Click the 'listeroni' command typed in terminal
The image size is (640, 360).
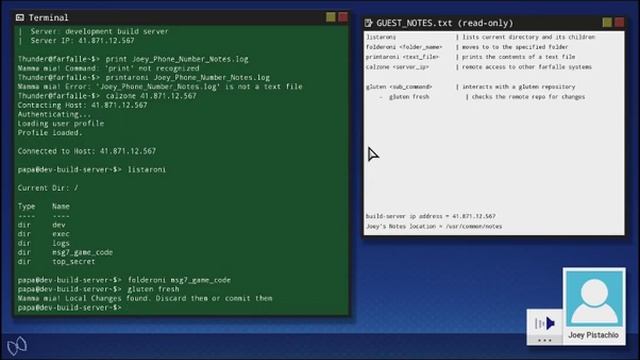pyautogui.click(x=147, y=169)
